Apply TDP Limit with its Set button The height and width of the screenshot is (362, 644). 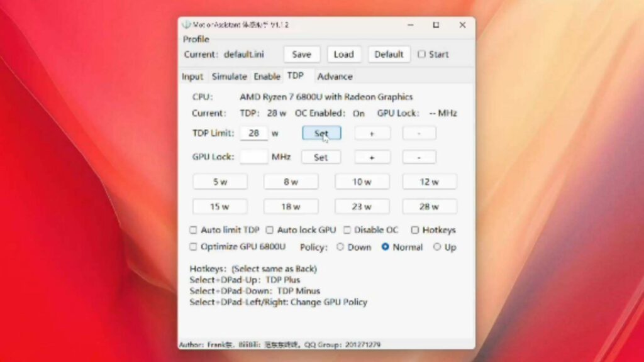point(321,133)
